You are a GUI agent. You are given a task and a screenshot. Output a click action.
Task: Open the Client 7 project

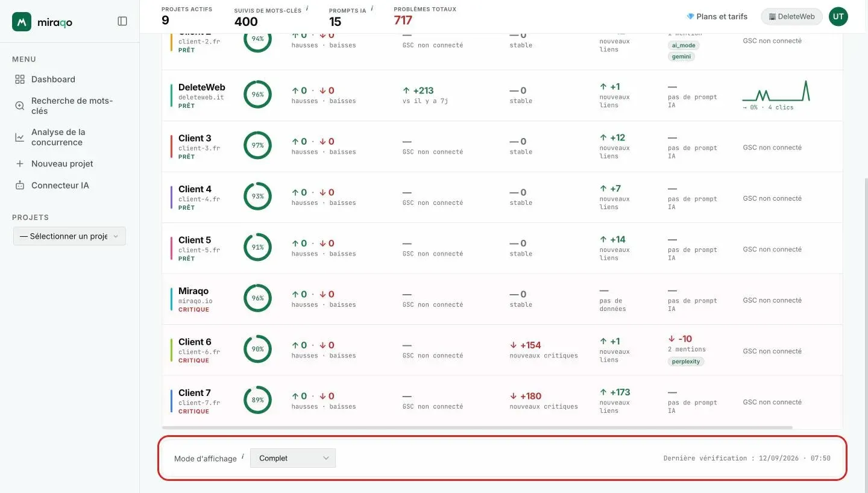point(195,393)
